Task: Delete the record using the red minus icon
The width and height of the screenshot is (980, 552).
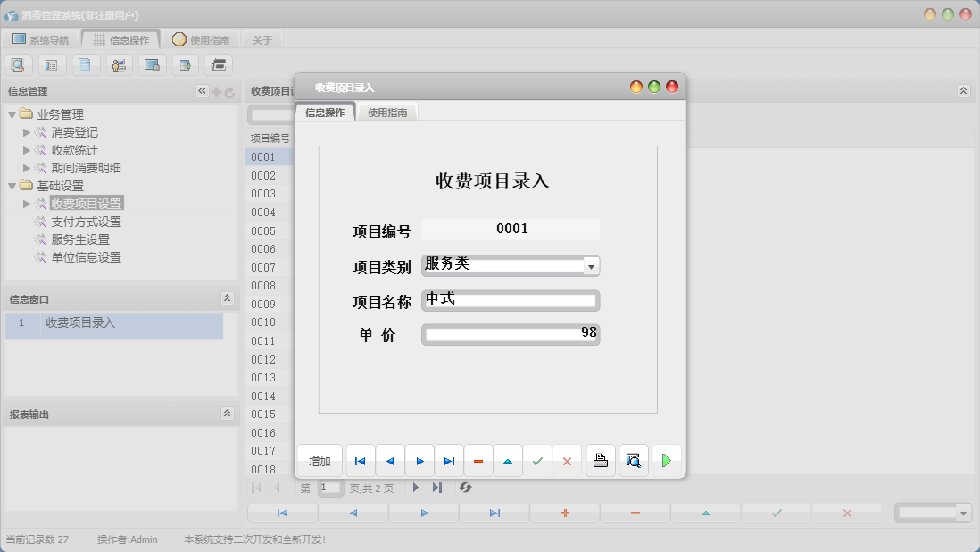Action: (478, 460)
